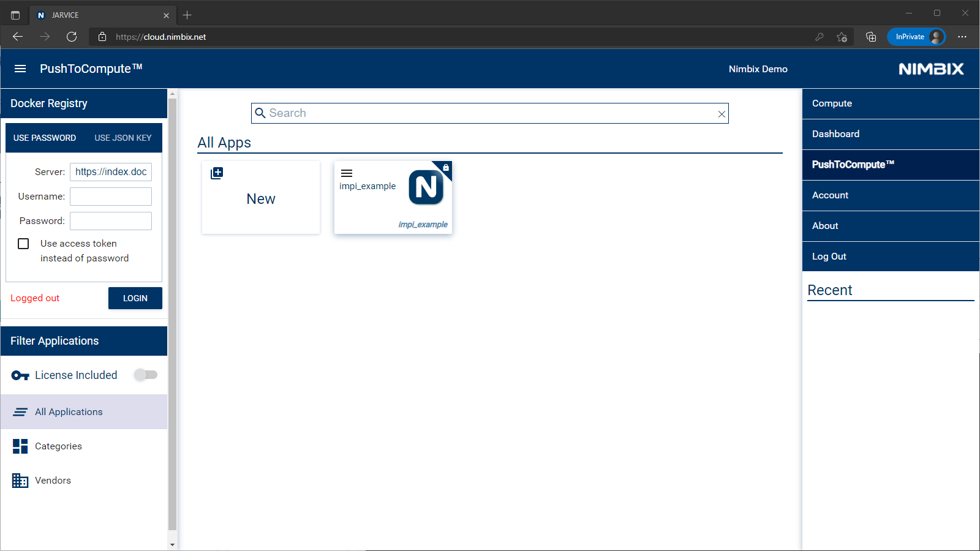Click the All Apps heading
Image resolution: width=980 pixels, height=551 pixels.
tap(224, 143)
